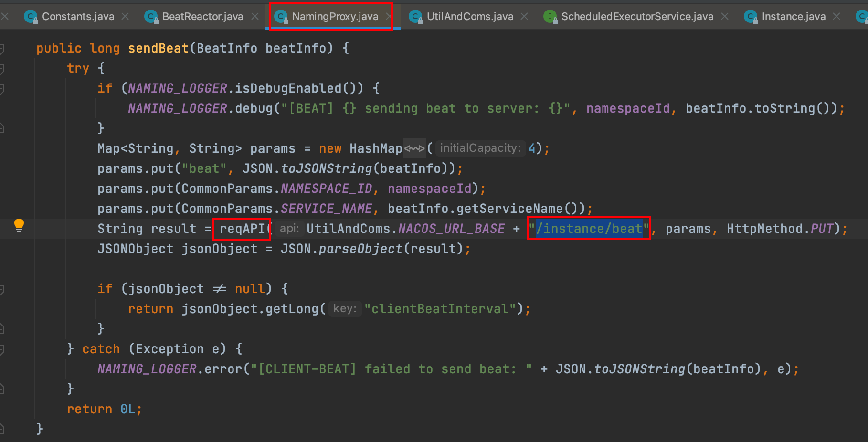Click the intention lightbulb in the gutter
This screenshot has height=442, width=868.
pyautogui.click(x=19, y=225)
